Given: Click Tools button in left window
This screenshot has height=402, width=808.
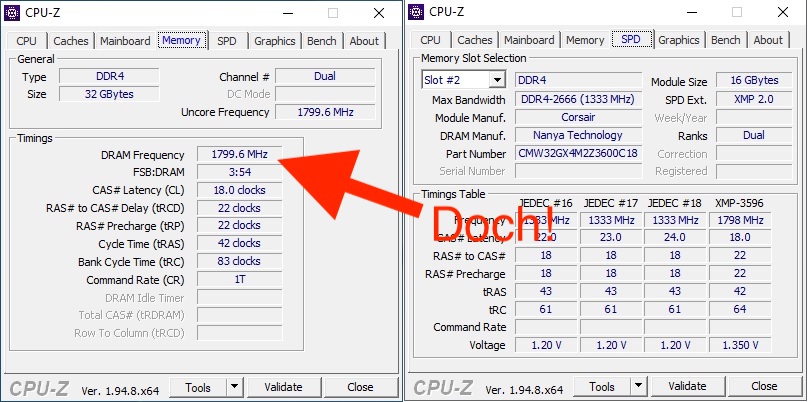Looking at the screenshot, I should pos(198,387).
